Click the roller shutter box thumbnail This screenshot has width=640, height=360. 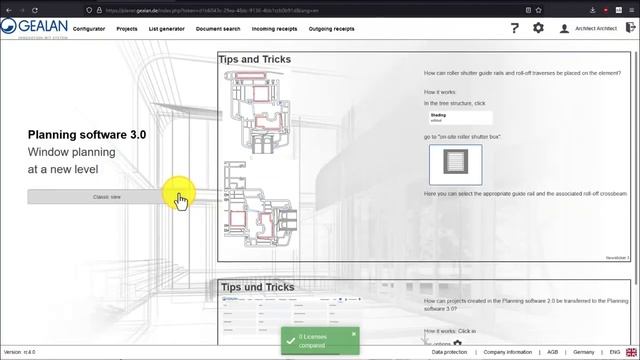456,164
